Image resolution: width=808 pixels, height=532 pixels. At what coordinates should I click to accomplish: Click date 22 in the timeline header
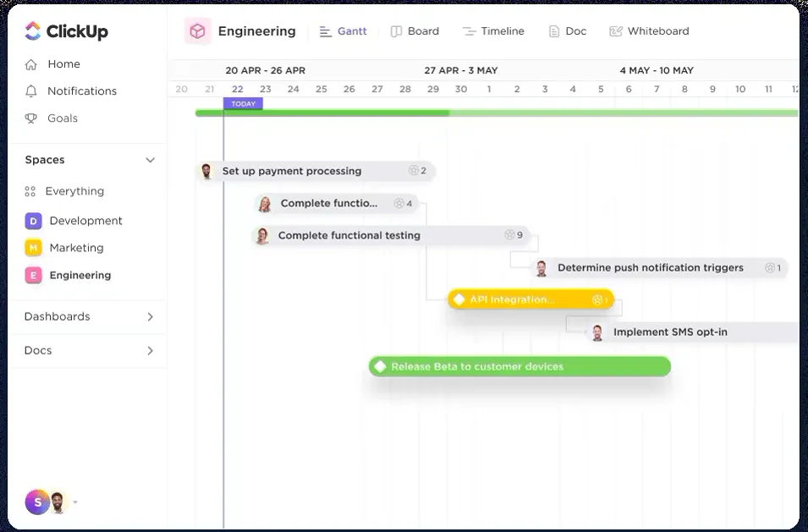click(238, 89)
